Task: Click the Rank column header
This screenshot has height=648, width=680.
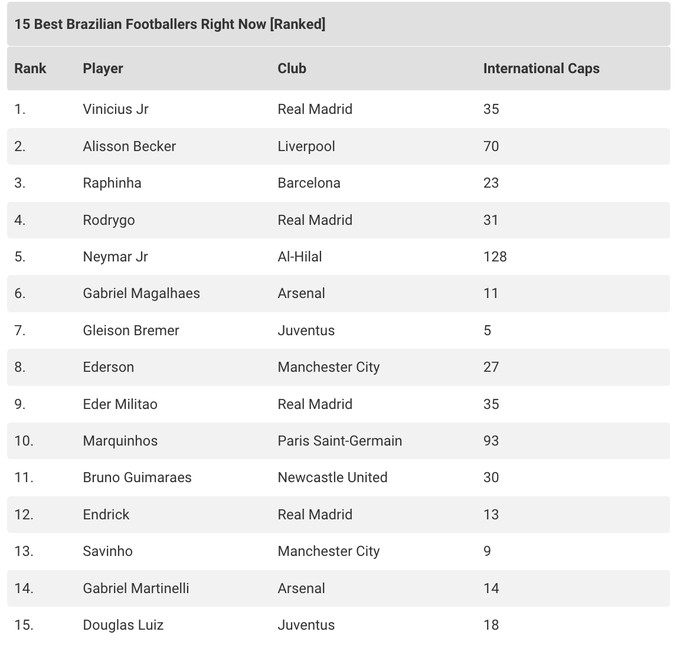Action: click(31, 69)
